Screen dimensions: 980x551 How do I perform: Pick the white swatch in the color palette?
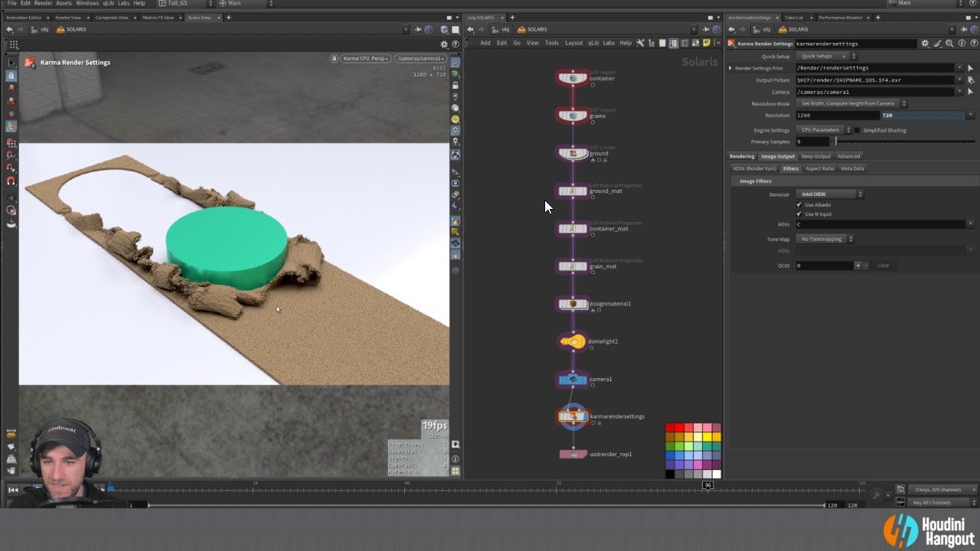coord(716,474)
